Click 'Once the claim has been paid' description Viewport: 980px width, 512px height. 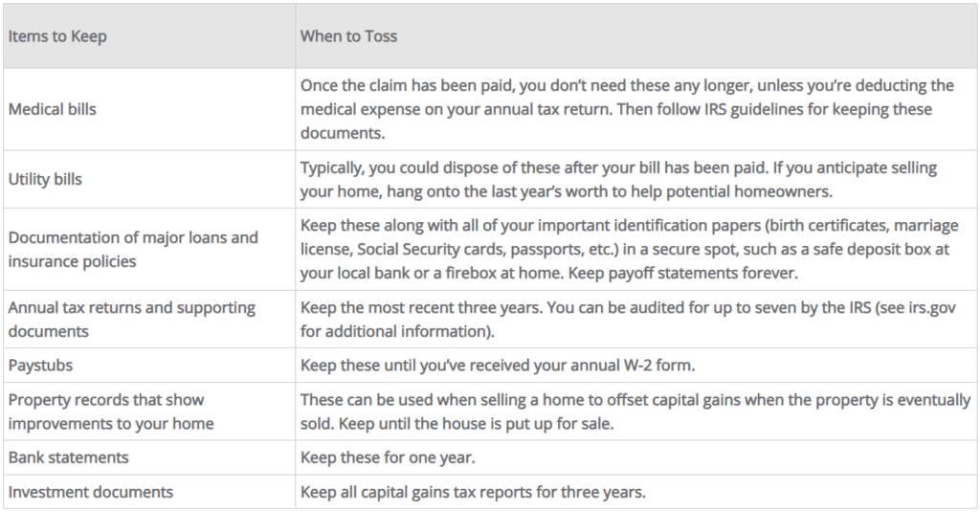click(628, 109)
